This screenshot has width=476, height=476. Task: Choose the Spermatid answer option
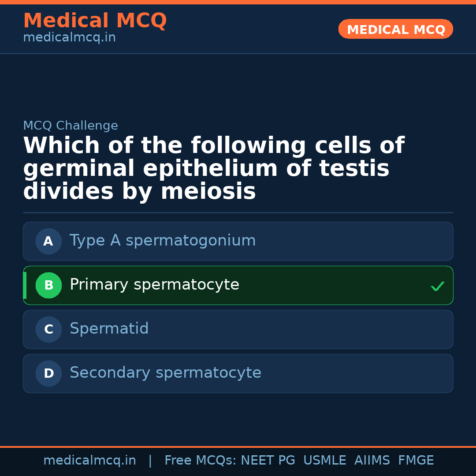tap(109, 329)
